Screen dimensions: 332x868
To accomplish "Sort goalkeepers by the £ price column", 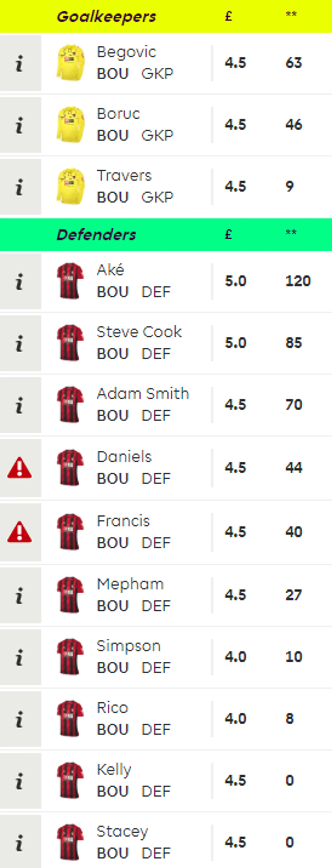I will pos(229,16).
